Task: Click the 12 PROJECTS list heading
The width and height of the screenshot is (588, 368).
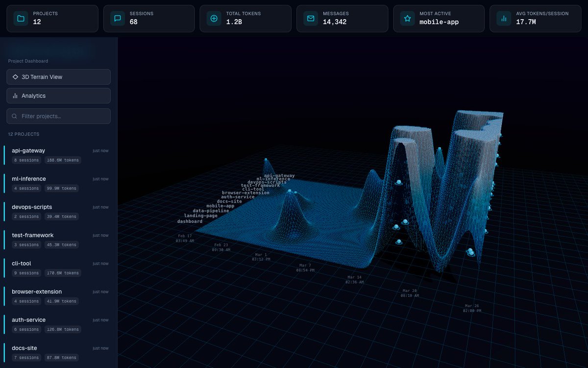Action: click(x=24, y=134)
